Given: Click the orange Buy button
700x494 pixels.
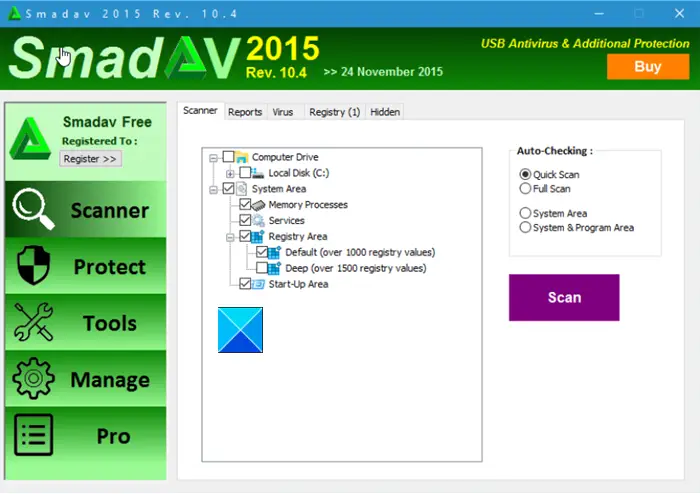Looking at the screenshot, I should click(x=648, y=66).
